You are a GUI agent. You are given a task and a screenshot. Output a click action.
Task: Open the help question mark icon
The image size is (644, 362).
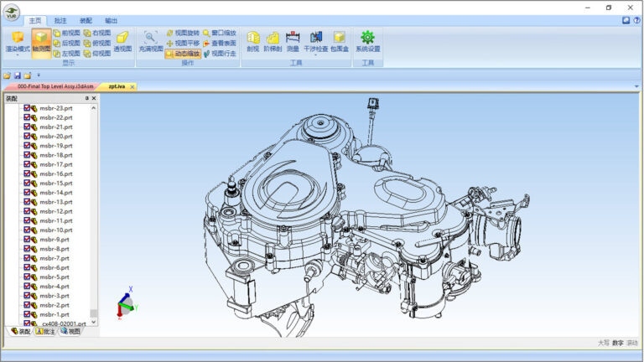(636, 20)
